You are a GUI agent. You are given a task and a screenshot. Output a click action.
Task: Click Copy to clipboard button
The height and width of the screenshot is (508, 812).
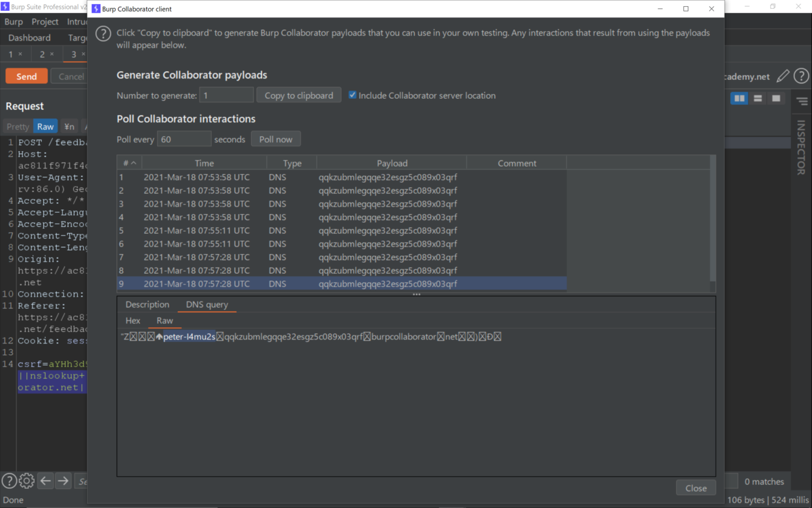tap(299, 95)
